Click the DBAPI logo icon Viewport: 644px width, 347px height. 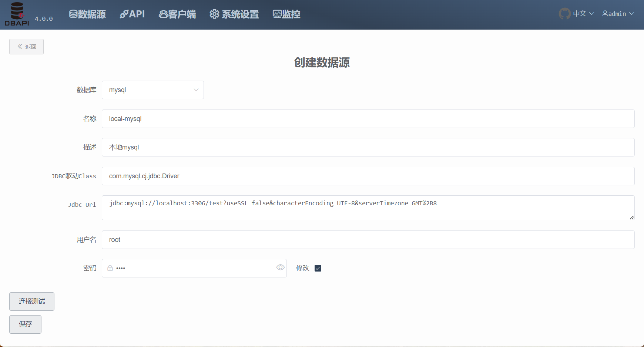[x=17, y=14]
